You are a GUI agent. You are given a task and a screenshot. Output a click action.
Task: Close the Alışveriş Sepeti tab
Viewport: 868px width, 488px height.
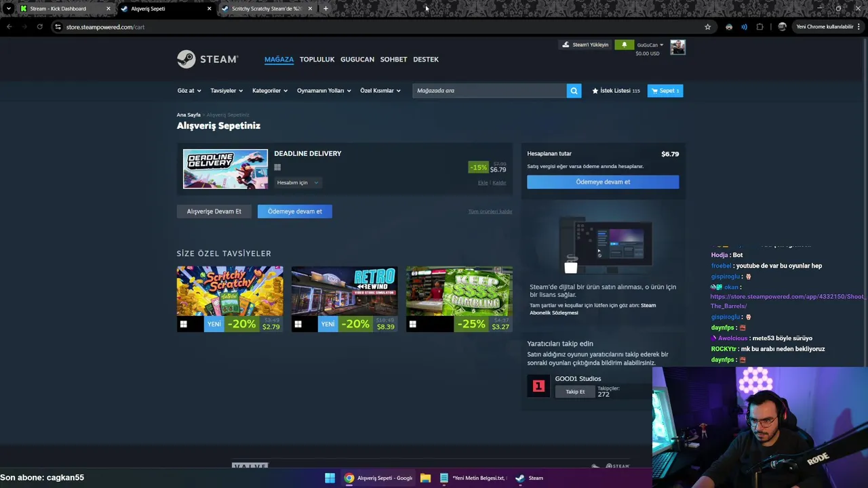(x=209, y=9)
